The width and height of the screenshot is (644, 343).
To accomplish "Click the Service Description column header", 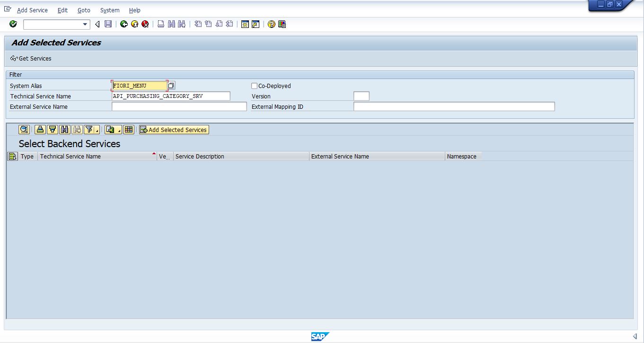I will pos(241,157).
